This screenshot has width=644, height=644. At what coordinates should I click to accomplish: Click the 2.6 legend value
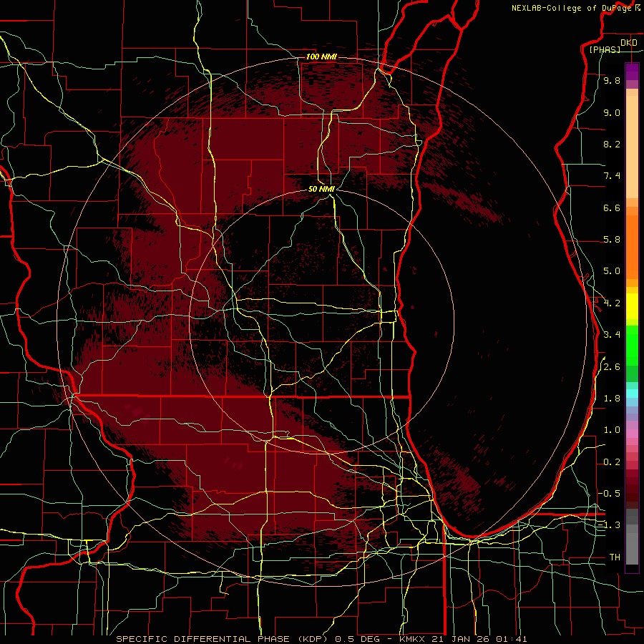[612, 367]
